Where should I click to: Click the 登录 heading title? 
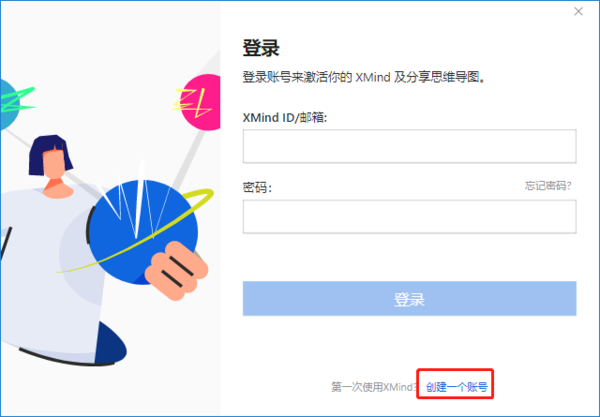[x=261, y=48]
